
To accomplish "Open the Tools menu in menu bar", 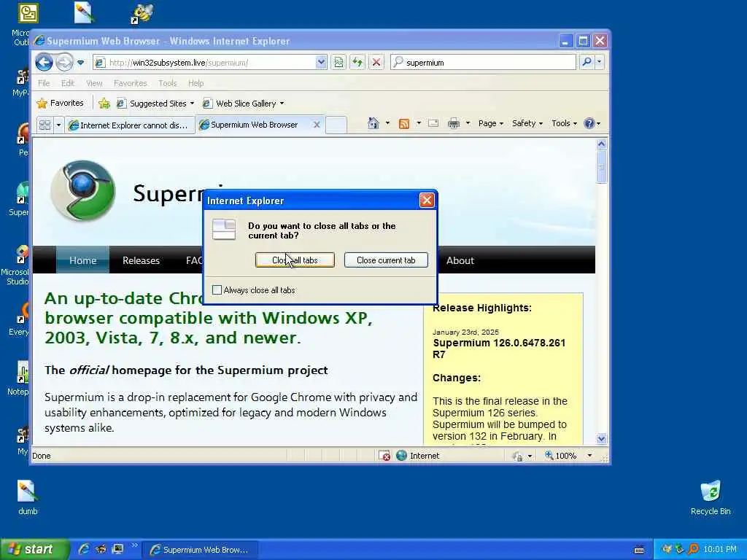I will tap(168, 83).
